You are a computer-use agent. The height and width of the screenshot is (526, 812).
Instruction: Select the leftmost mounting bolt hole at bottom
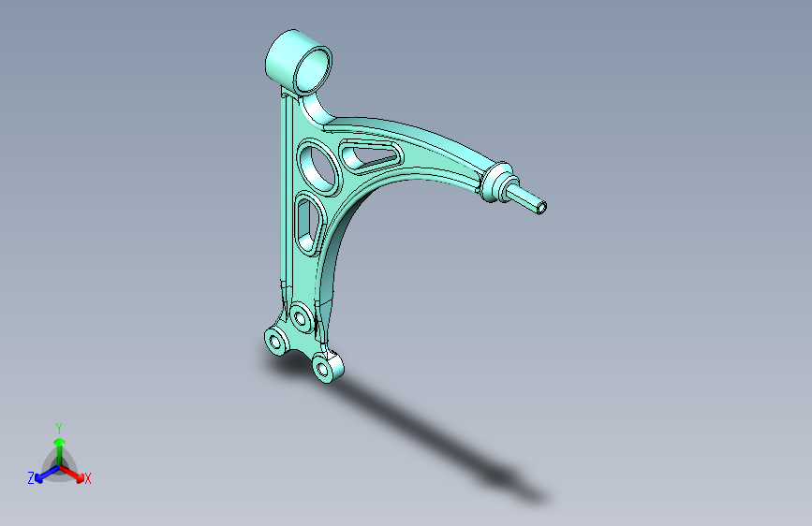276,343
